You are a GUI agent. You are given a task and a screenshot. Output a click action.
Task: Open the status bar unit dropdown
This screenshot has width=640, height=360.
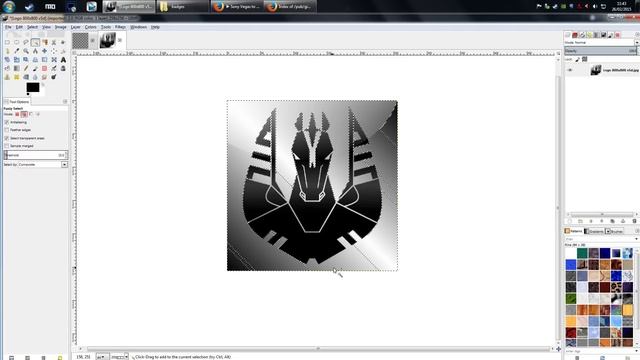[102, 357]
